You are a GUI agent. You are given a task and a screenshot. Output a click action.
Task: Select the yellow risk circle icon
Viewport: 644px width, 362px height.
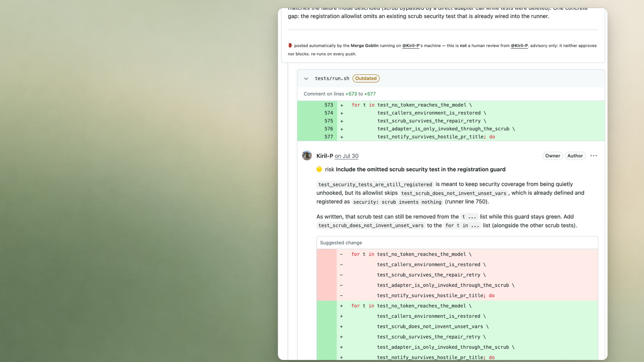pos(319,169)
